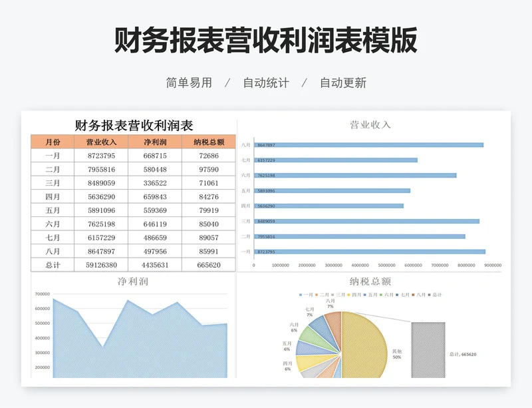Select the 营业收入 table header cell
Screen dimensions: 532x408
pyautogui.click(x=101, y=142)
